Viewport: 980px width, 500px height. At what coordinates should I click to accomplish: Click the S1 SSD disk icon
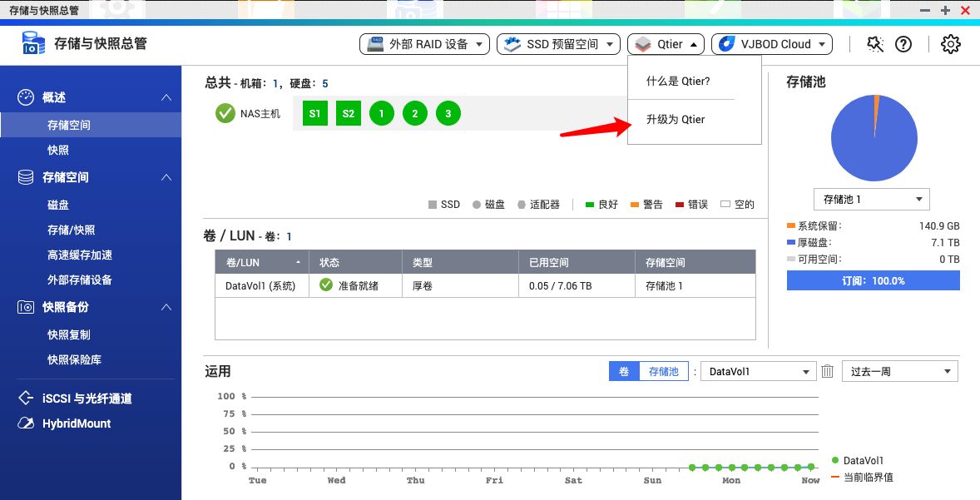click(x=314, y=113)
